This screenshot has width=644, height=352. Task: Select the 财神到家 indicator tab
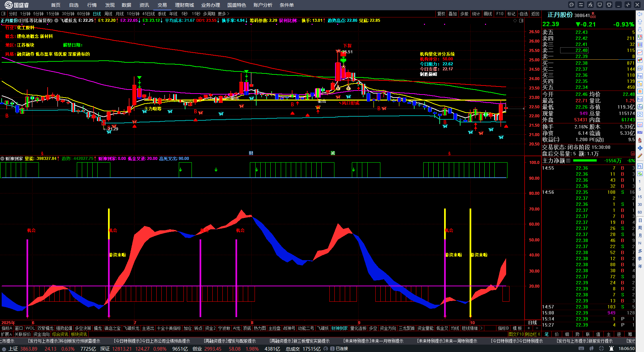(339, 328)
